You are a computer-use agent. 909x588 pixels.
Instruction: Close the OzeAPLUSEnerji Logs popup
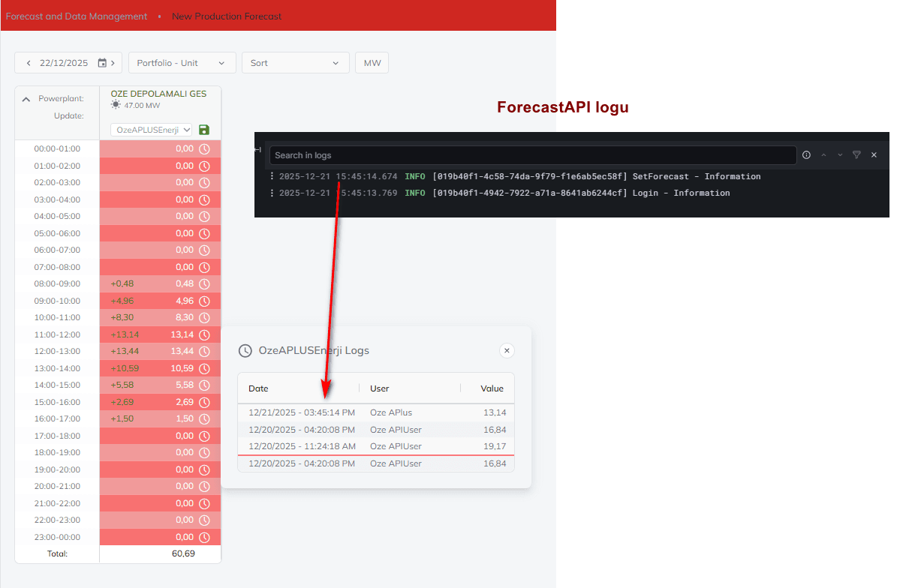(x=507, y=350)
